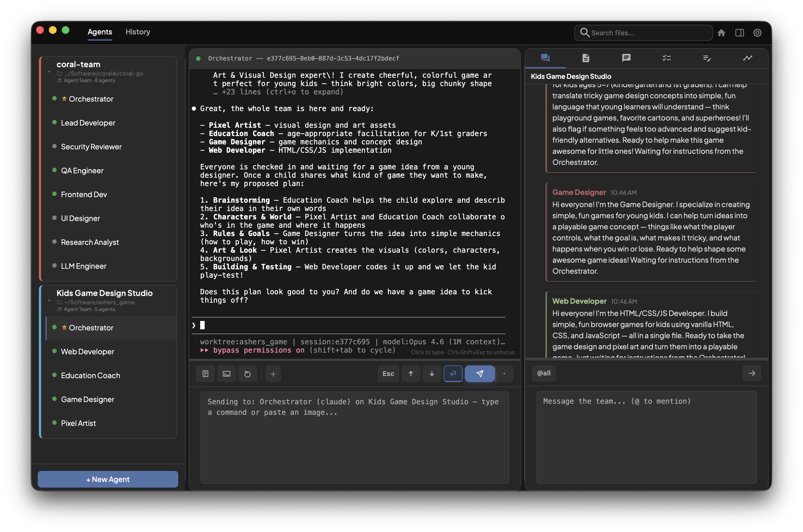
Task: Open the comments panel icon
Action: pyautogui.click(x=626, y=58)
